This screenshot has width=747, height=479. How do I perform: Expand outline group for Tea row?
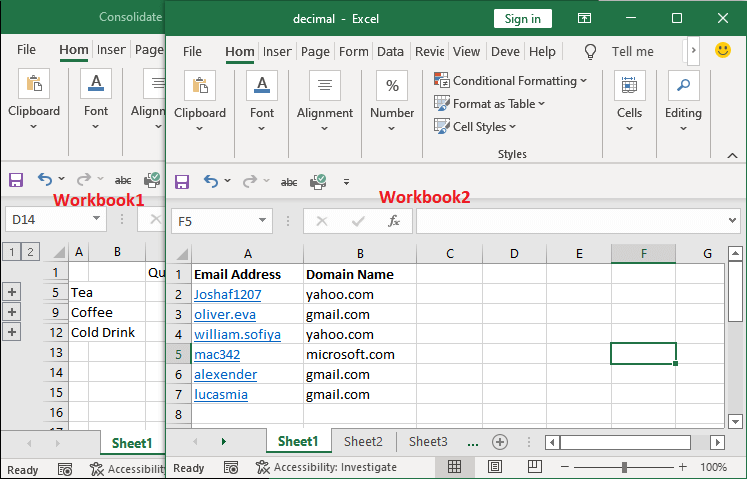coord(12,292)
